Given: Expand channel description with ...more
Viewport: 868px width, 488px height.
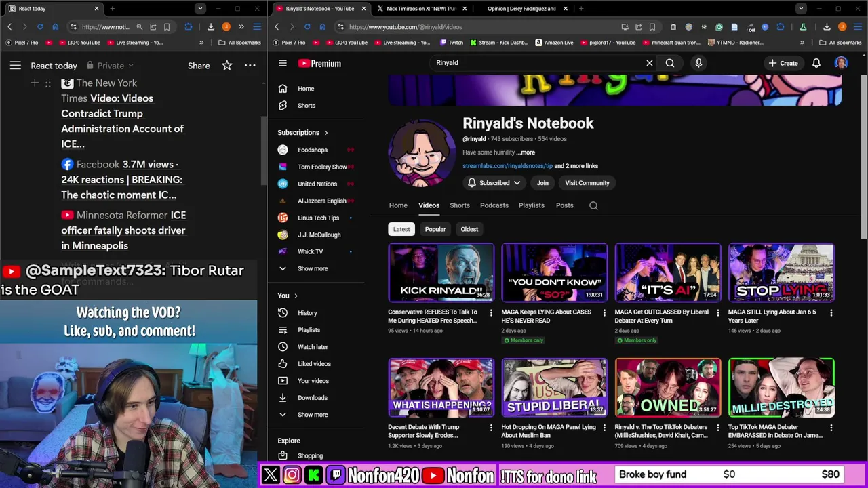Looking at the screenshot, I should point(526,152).
